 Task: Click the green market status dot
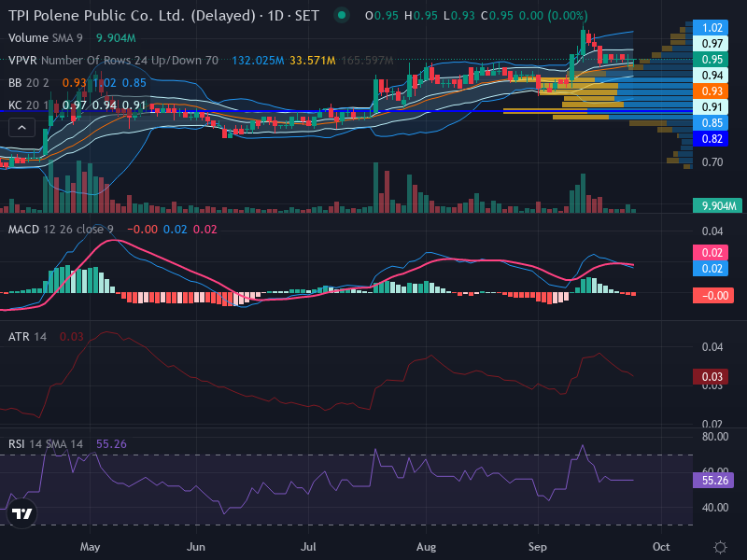tap(341, 15)
